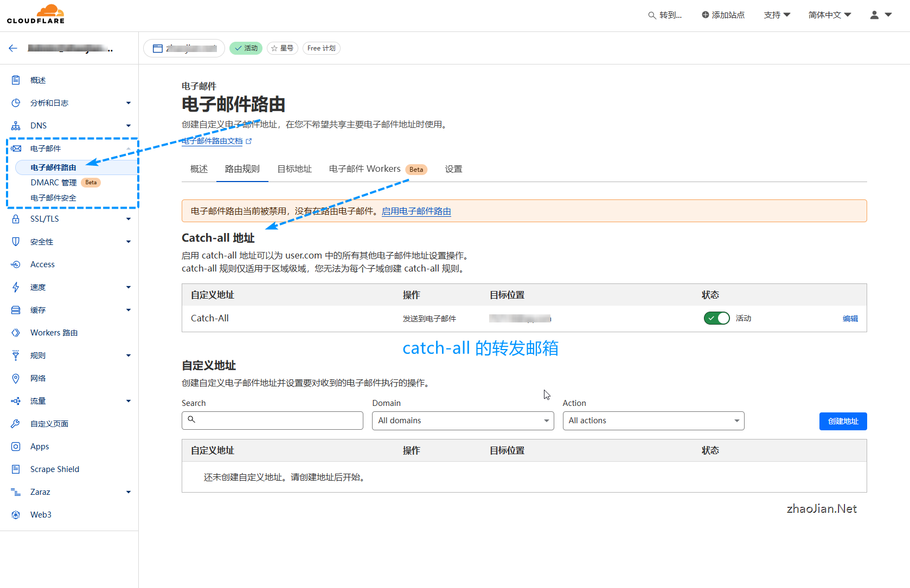Click the Cloudflare logo
This screenshot has height=588, width=910.
(35, 14)
